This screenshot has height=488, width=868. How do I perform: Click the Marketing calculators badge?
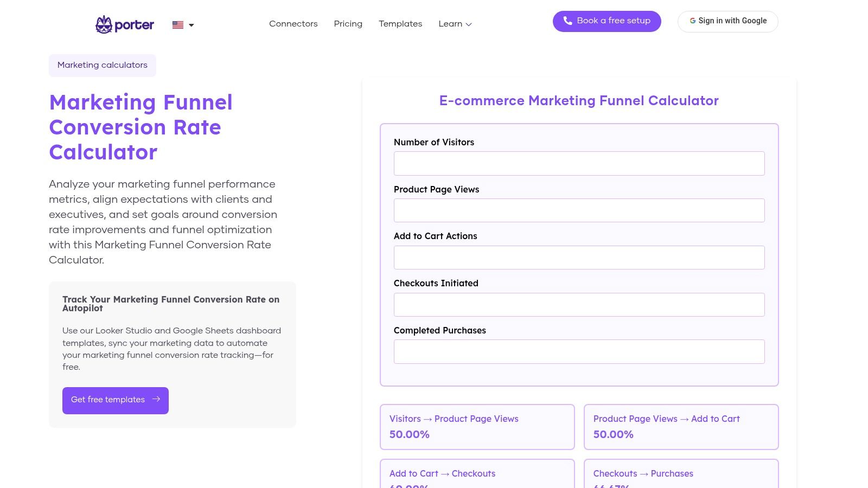(102, 65)
